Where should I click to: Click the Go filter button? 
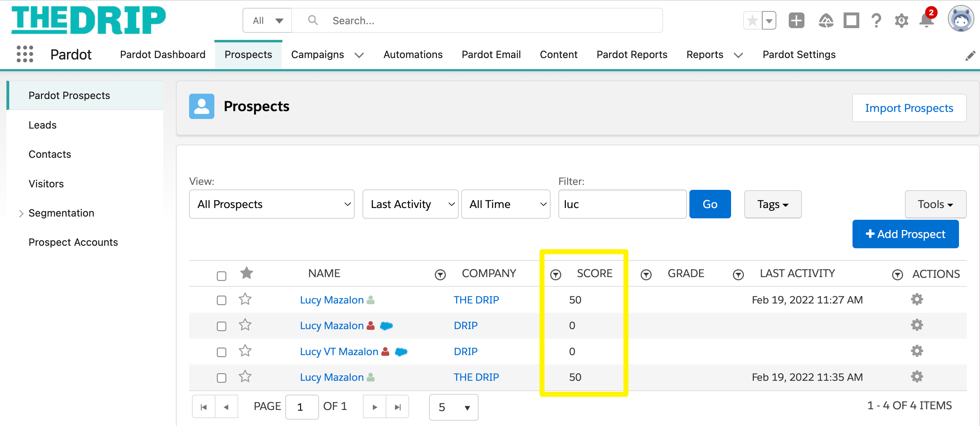[710, 204]
